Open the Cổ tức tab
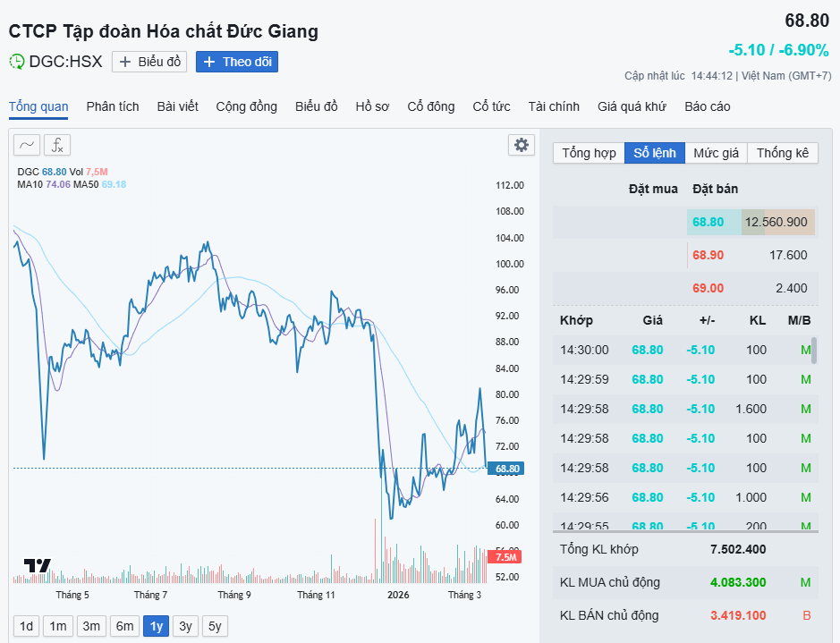Screen dimensions: 840x643 (x=491, y=106)
